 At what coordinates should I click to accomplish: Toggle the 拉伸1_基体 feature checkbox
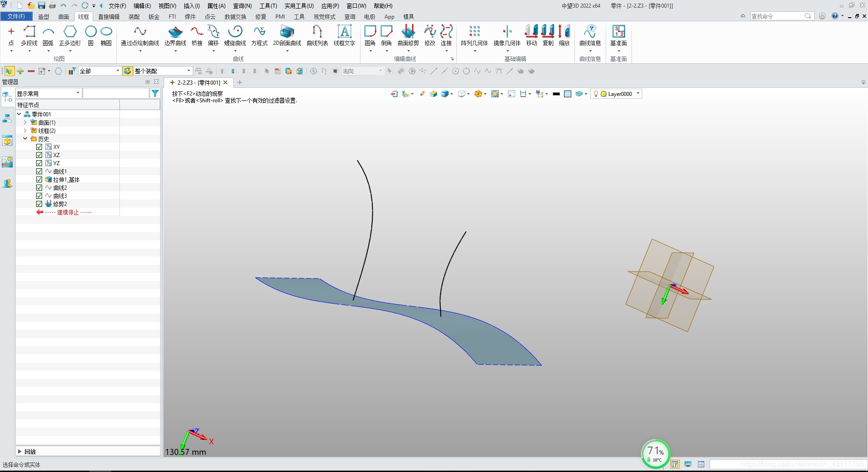pyautogui.click(x=39, y=179)
